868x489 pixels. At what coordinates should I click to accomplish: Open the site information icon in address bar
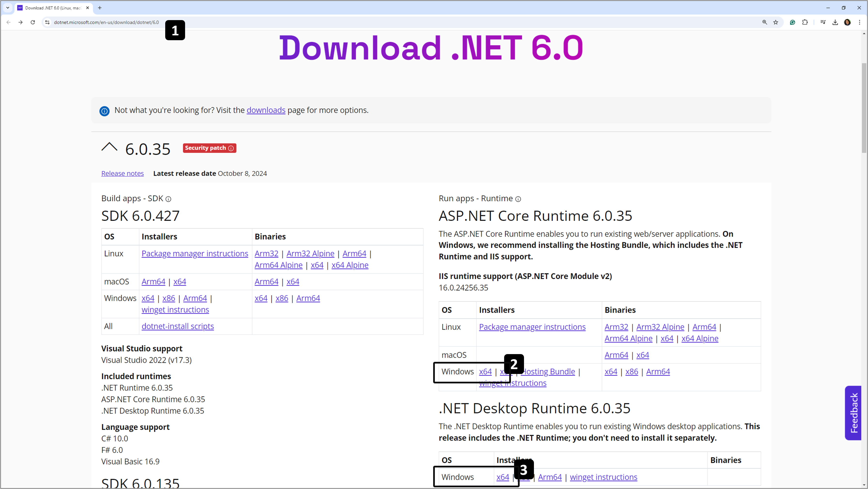click(47, 22)
